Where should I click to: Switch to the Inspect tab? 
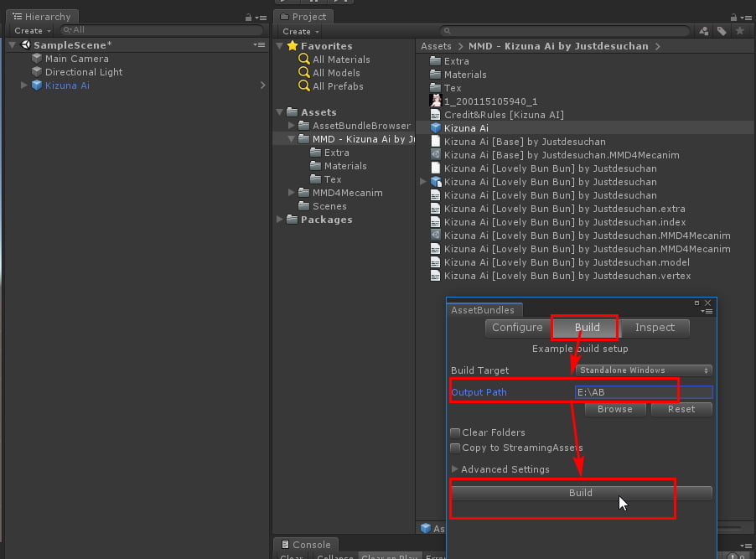[655, 328]
